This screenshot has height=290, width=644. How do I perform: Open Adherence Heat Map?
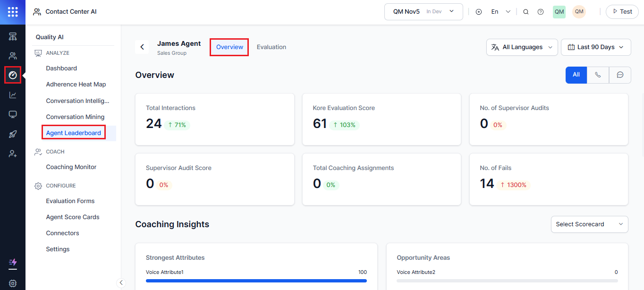coord(76,85)
